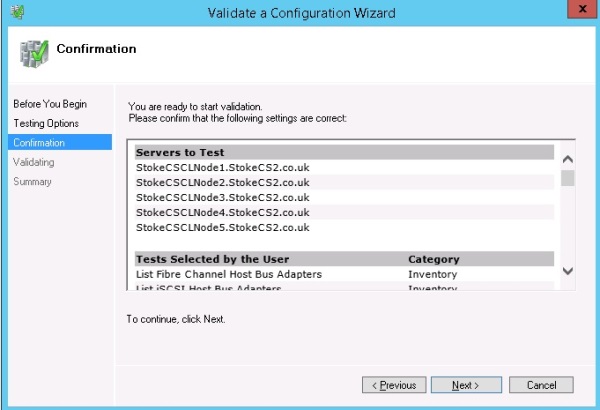
Task: Select the StokeCSCLNode2.StokeCS2.co.uk entry
Action: tap(222, 183)
